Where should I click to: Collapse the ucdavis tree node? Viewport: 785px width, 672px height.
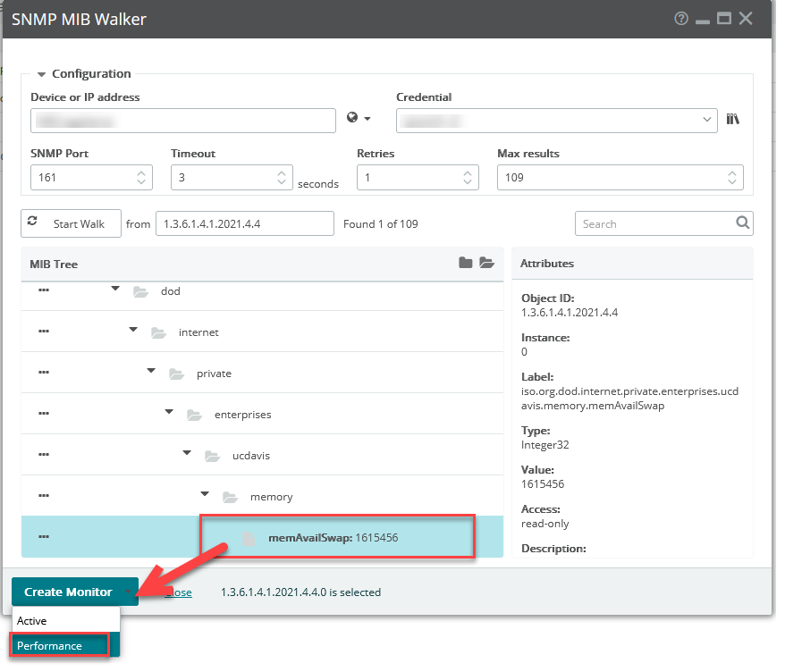pos(186,451)
